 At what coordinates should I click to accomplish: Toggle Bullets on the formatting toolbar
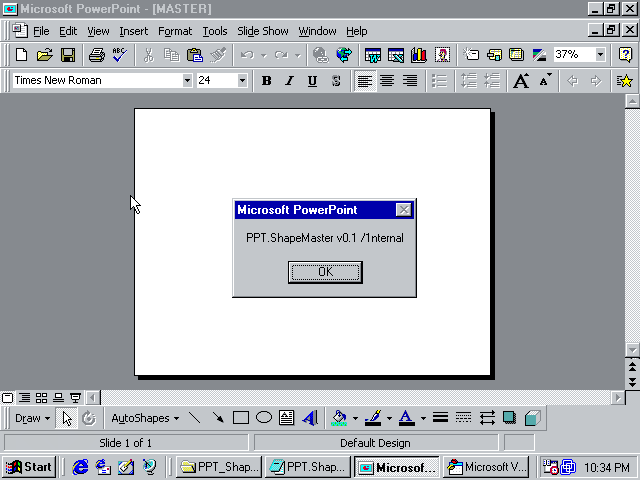(439, 81)
